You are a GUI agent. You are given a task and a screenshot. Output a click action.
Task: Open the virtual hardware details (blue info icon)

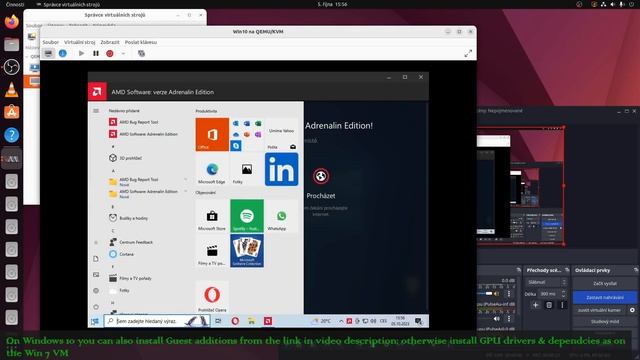click(x=62, y=53)
